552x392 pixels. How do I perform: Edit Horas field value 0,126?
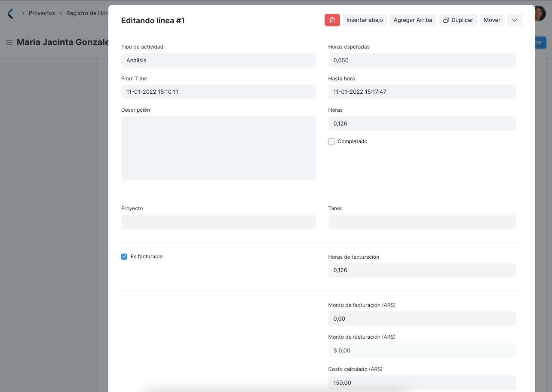[x=422, y=123]
